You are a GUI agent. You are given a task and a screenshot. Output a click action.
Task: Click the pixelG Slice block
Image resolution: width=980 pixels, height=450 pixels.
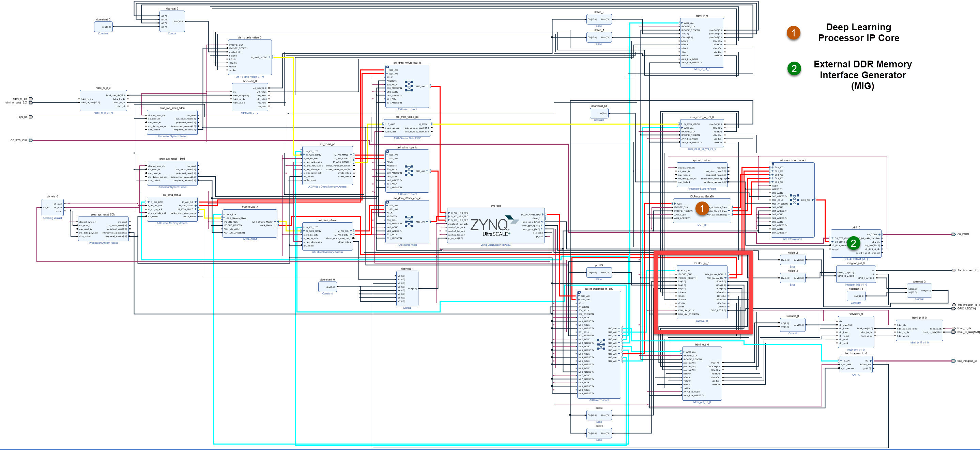tap(599, 272)
